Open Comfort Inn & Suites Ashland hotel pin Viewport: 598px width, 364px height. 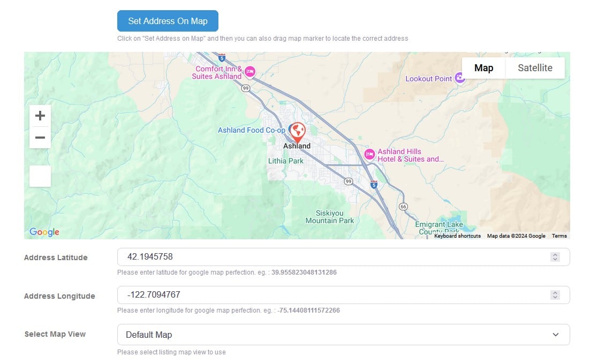click(250, 71)
